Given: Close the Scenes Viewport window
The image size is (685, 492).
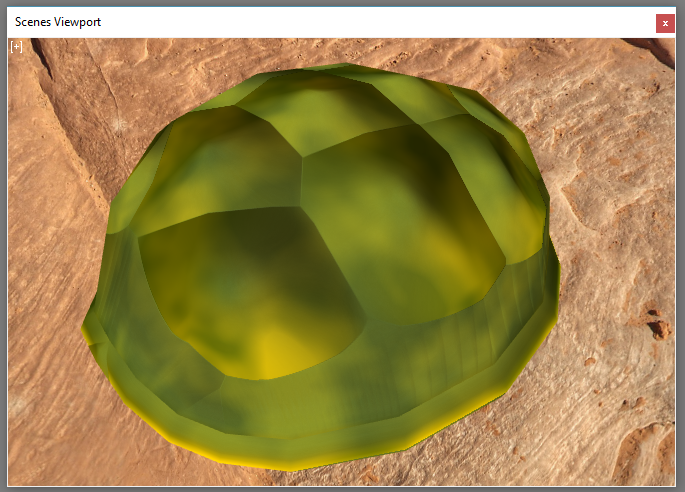Looking at the screenshot, I should coord(665,23).
